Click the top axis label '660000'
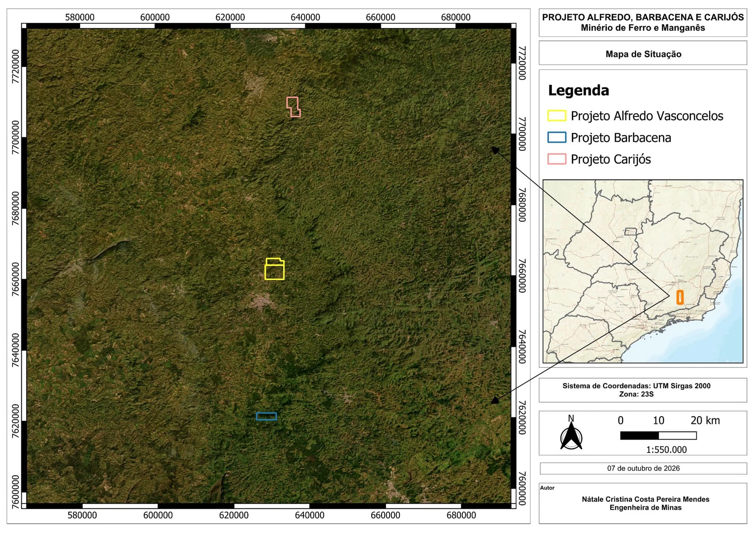Viewport: 756px width, 535px height. (x=381, y=17)
